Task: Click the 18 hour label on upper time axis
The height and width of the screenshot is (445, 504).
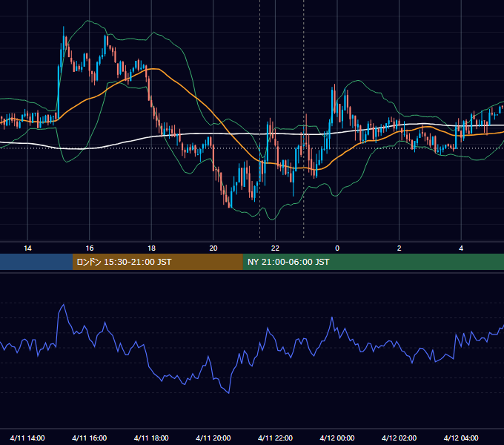Action: pyautogui.click(x=151, y=248)
